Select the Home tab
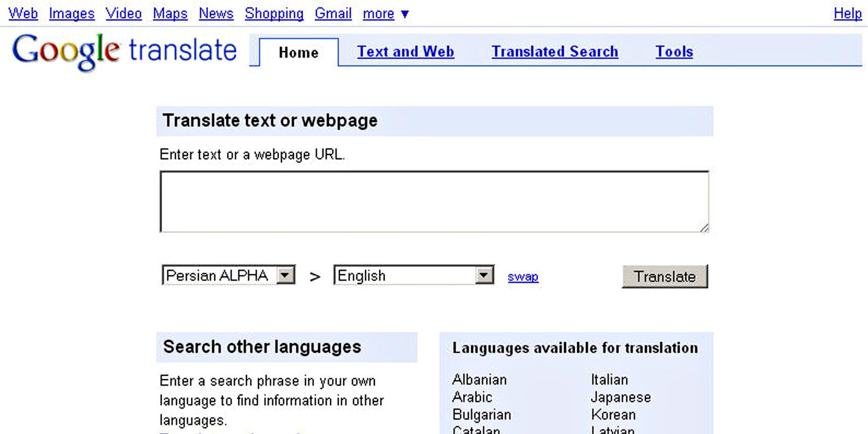Image resolution: width=868 pixels, height=434 pixels. 299,53
